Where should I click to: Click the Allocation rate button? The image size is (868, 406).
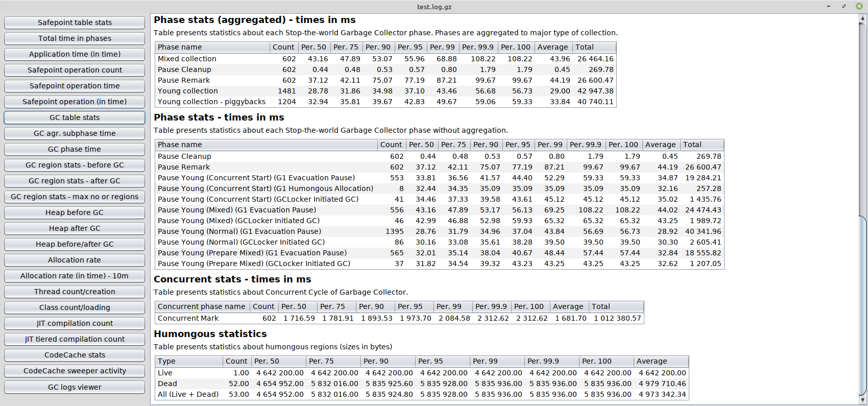(x=75, y=260)
